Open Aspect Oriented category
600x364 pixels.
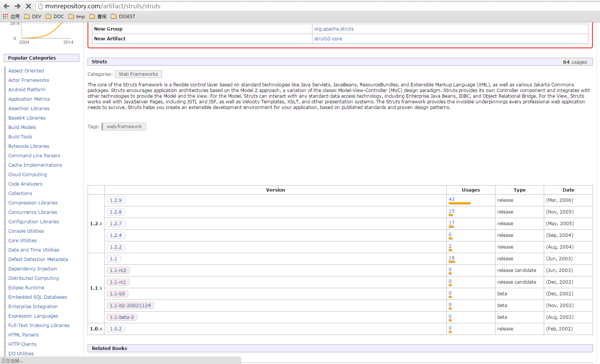click(26, 71)
